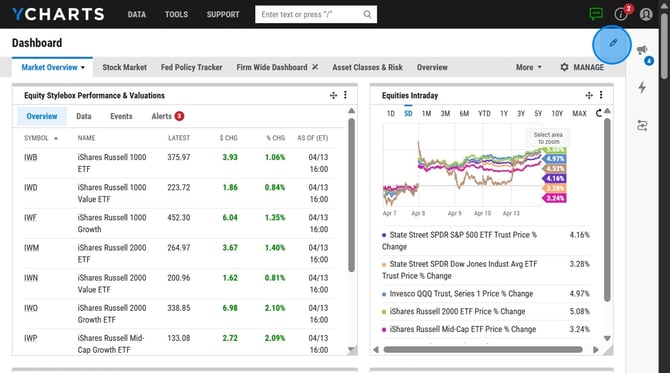This screenshot has height=373, width=670.
Task: Click the Equities Intraday horizontal scrollbar
Action: click(483, 350)
